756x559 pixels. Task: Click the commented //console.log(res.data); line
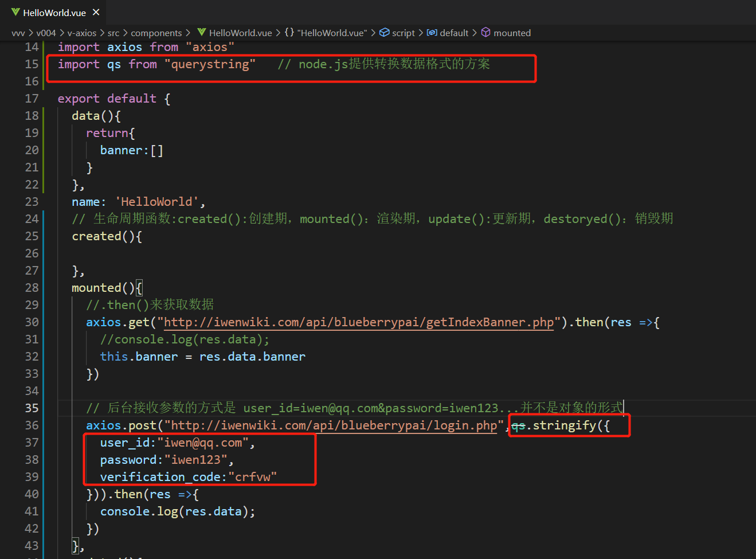coord(185,339)
